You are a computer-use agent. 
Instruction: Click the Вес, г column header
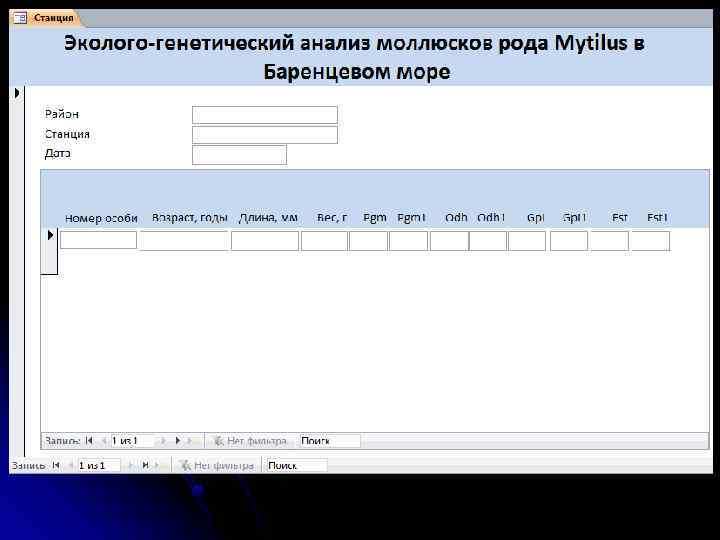click(x=332, y=217)
